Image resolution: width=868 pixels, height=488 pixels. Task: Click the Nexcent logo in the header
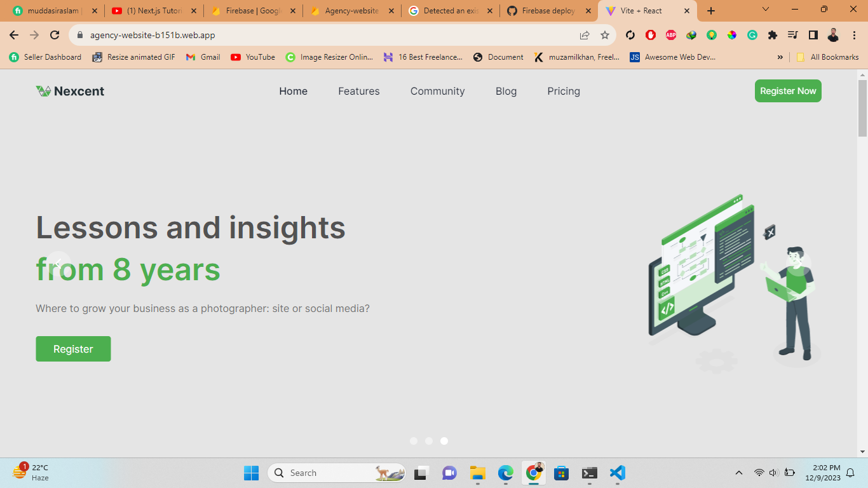[70, 91]
